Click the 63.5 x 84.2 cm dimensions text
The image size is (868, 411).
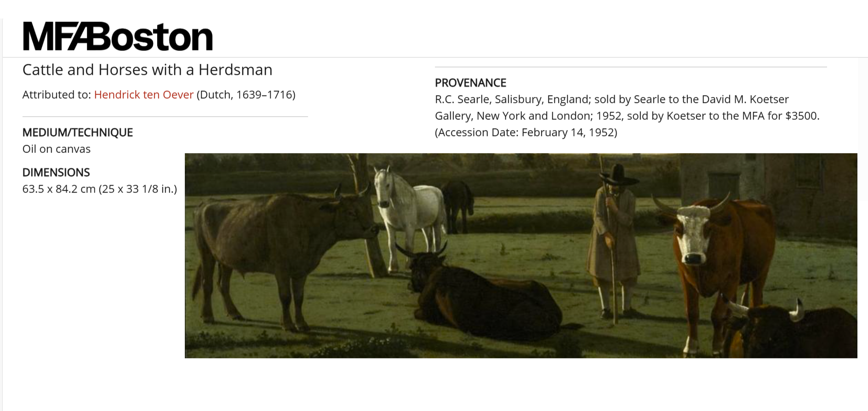click(x=100, y=189)
